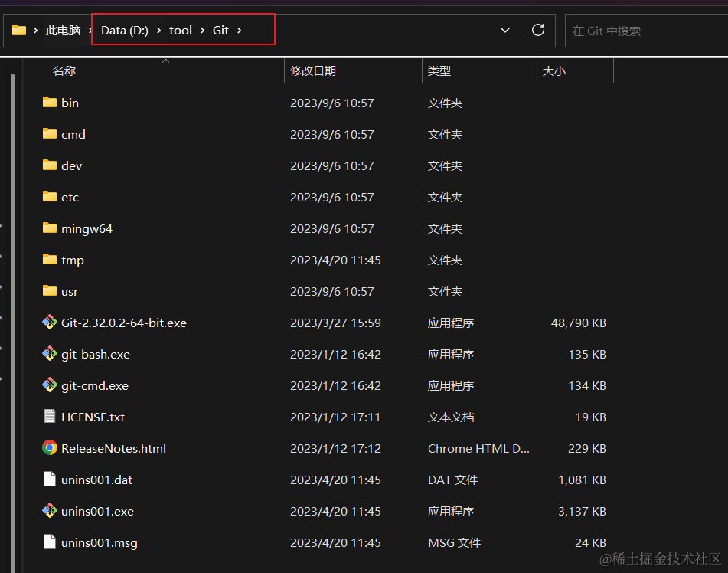Open the chevron after Data (D:)

click(159, 30)
